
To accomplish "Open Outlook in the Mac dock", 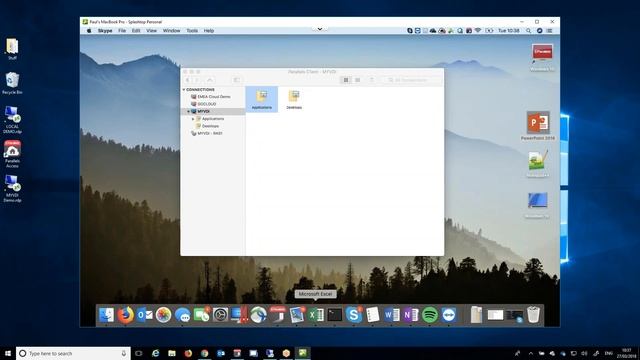I will point(144,315).
